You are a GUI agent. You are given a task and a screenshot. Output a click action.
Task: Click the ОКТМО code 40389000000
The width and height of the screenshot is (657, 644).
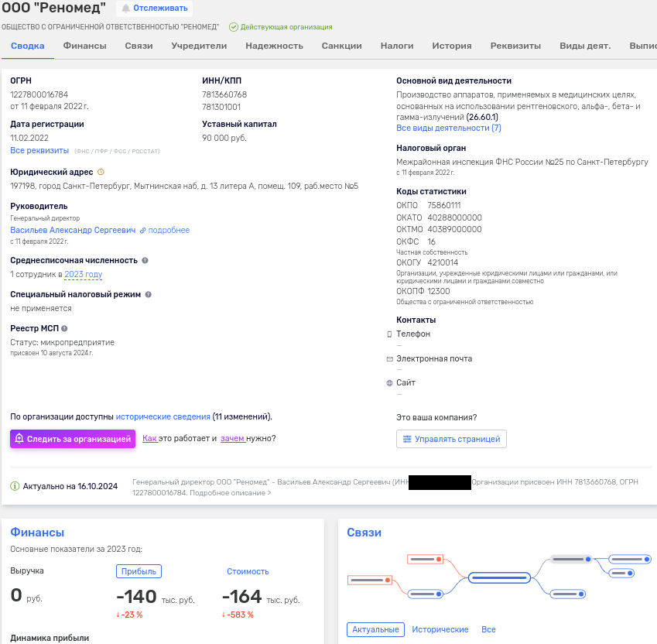454,229
